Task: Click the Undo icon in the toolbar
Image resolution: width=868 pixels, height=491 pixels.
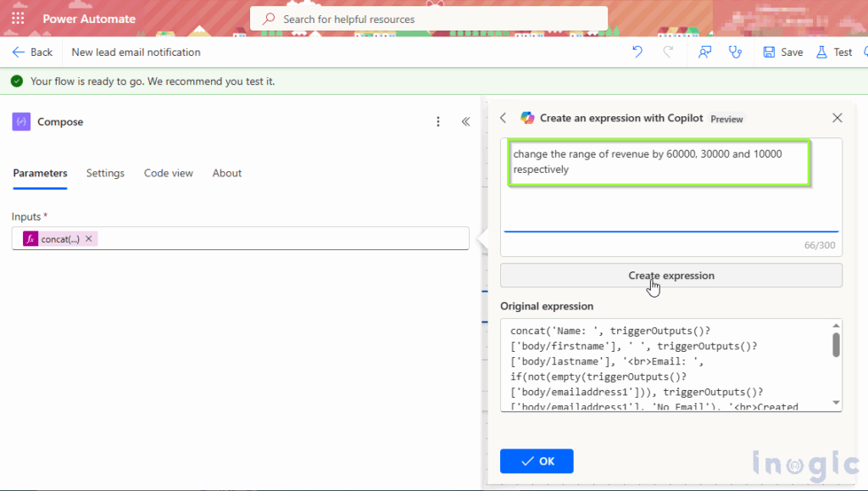Action: tap(637, 52)
